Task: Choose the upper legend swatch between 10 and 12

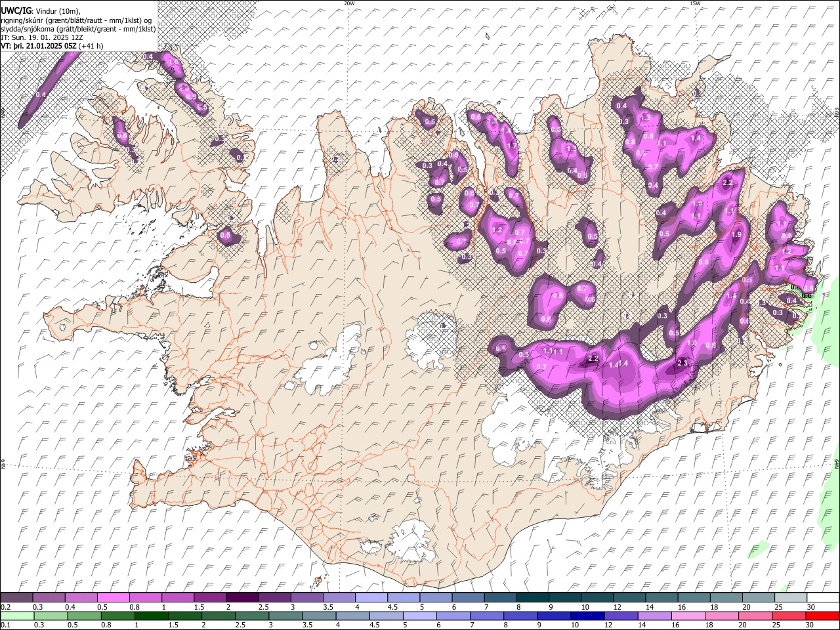Action: [x=597, y=598]
